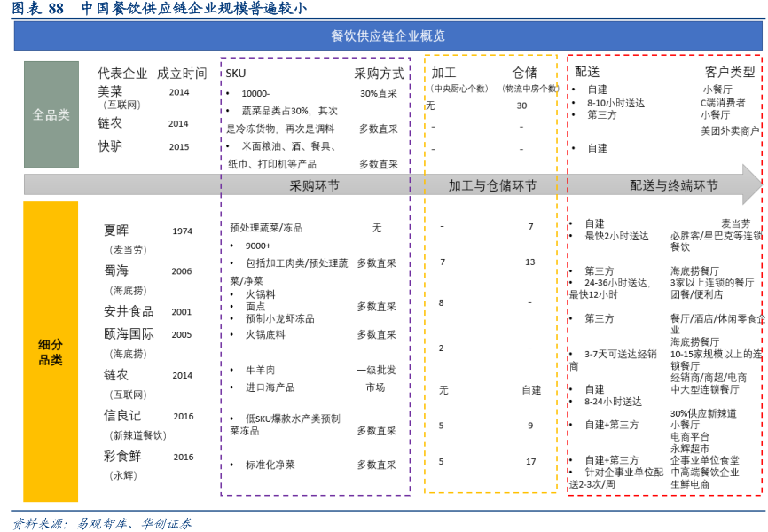Image resolution: width=768 pixels, height=532 pixels.
Task: Select the company name 快驴
Action: coord(110,146)
